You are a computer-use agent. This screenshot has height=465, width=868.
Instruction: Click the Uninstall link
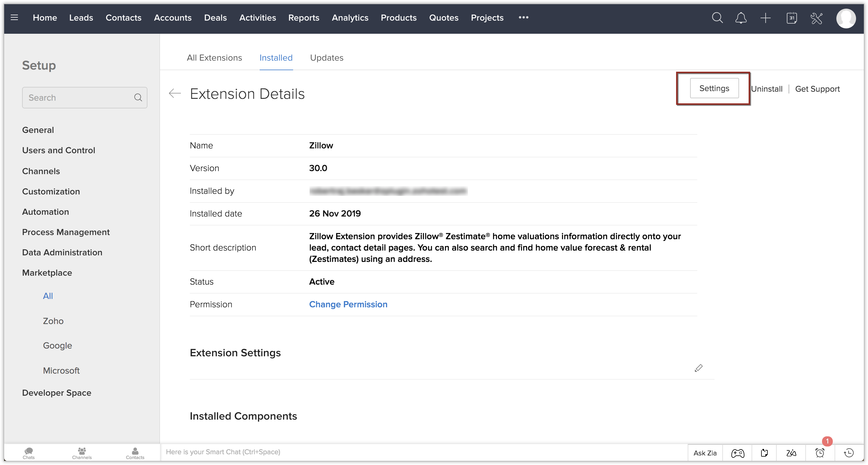tap(767, 89)
